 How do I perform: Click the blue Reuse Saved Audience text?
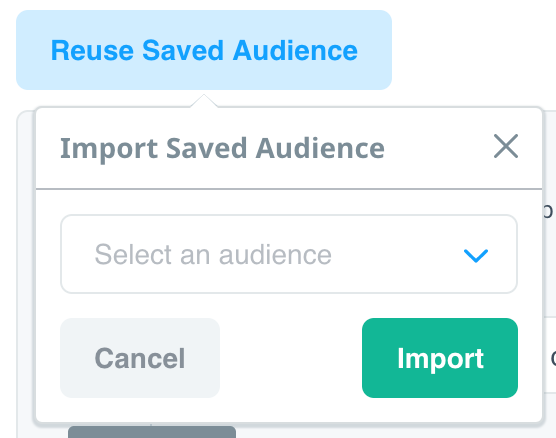tap(204, 50)
